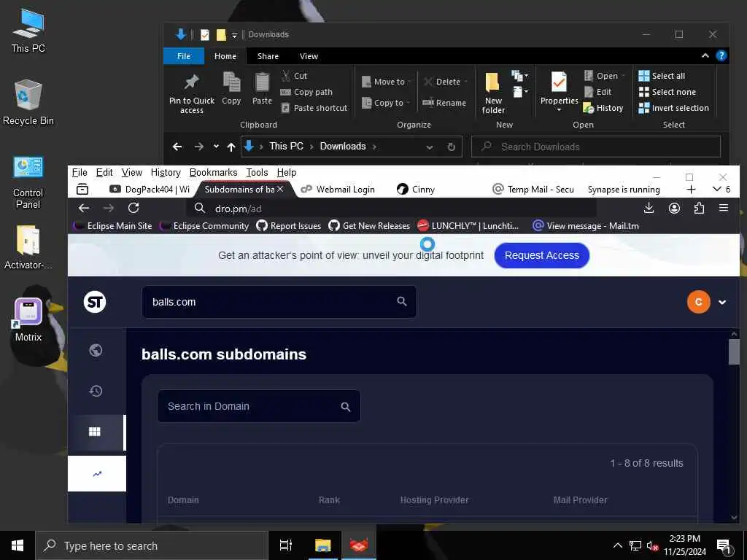Click Invert selection in Downloads ribbon
Screen dimensions: 747x560
coord(673,108)
